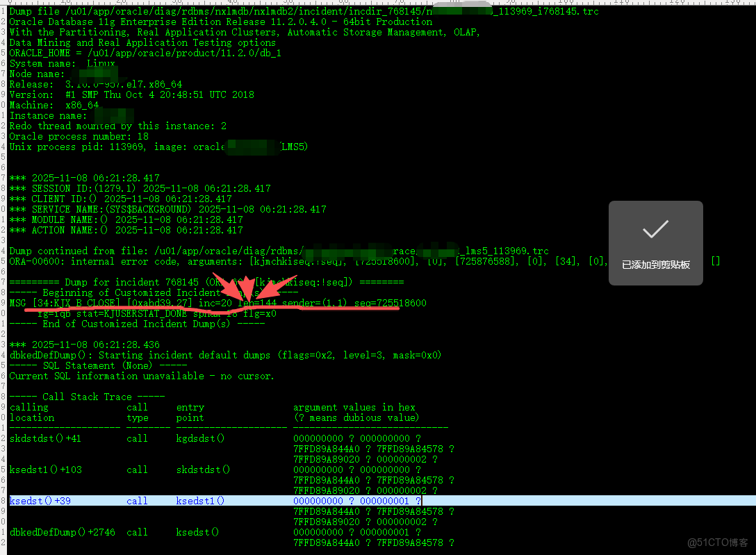Click the '已添加到剪贴板' toast message text
Viewport: 756px width, 555px height.
pos(656,265)
